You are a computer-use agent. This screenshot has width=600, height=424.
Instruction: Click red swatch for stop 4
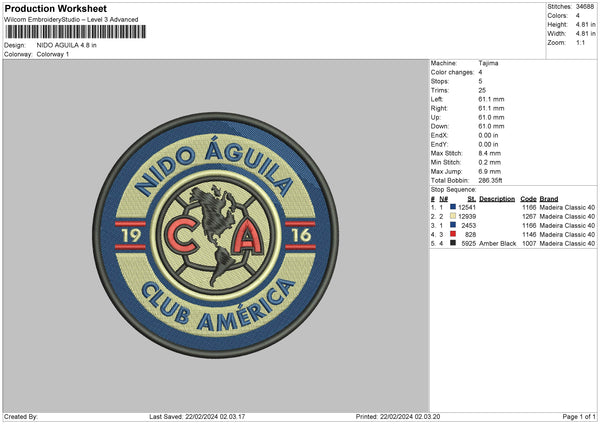(x=453, y=234)
